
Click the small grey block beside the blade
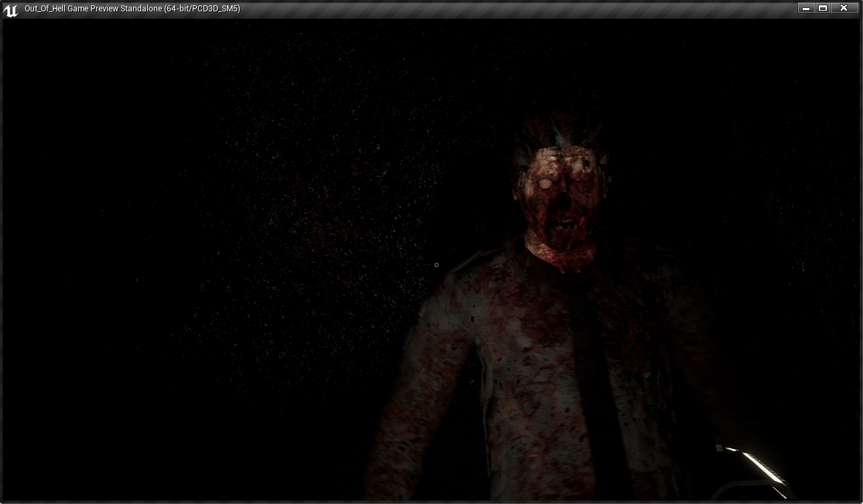719,448
